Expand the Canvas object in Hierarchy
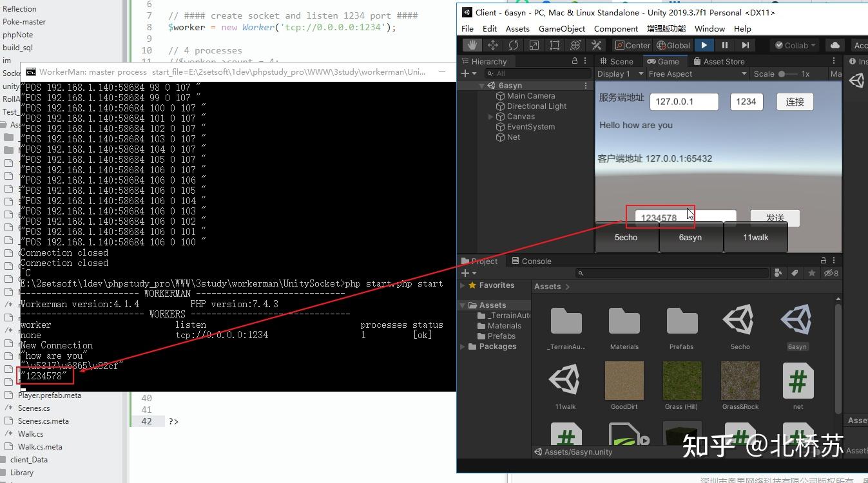The width and height of the screenshot is (868, 483). [490, 117]
